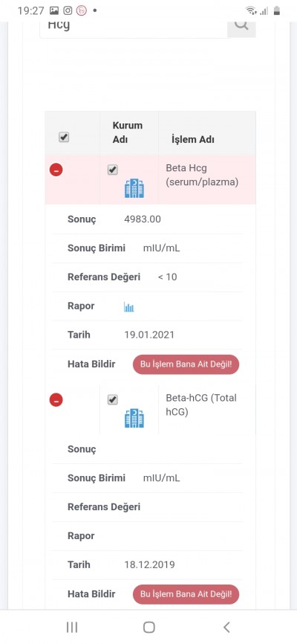The height and width of the screenshot is (644, 297).
Task: Click hospital icon beside Beta Hcg (serum/plazma)
Action: [134, 189]
